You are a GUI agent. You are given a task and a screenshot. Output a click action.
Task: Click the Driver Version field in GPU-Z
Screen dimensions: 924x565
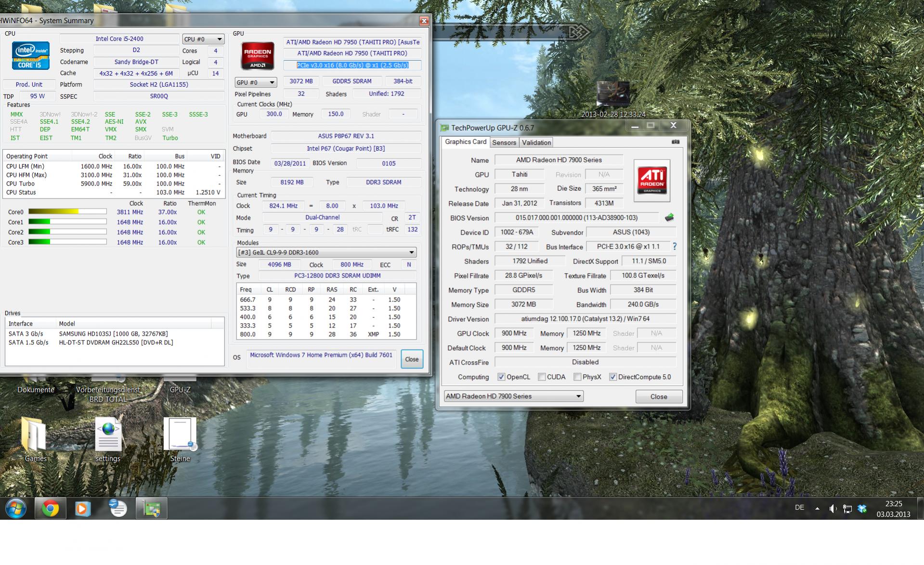585,319
